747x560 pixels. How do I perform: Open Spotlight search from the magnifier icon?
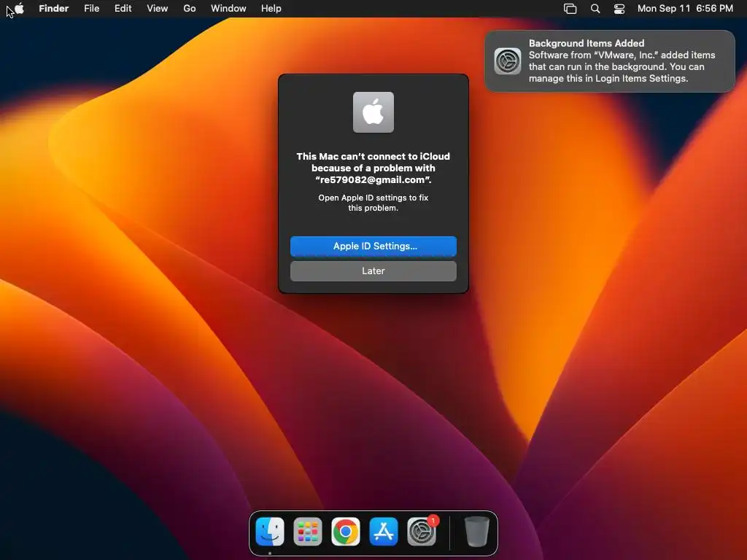(595, 9)
